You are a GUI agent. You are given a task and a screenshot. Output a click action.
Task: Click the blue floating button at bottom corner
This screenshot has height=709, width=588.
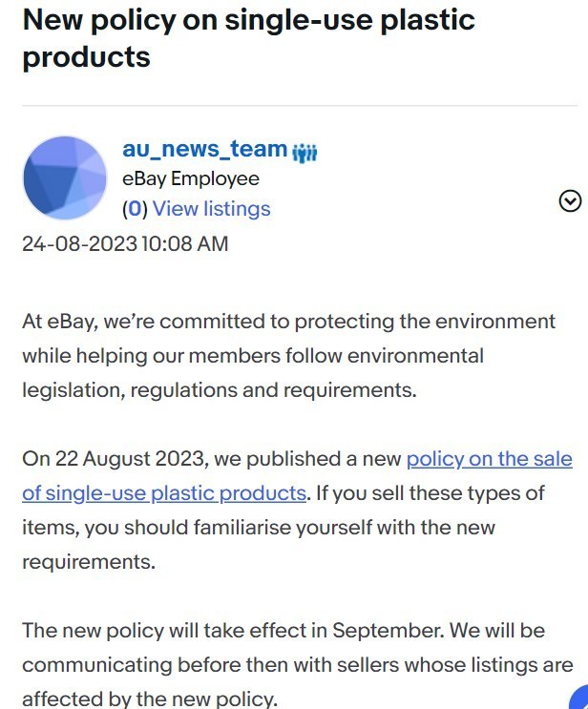click(x=579, y=699)
